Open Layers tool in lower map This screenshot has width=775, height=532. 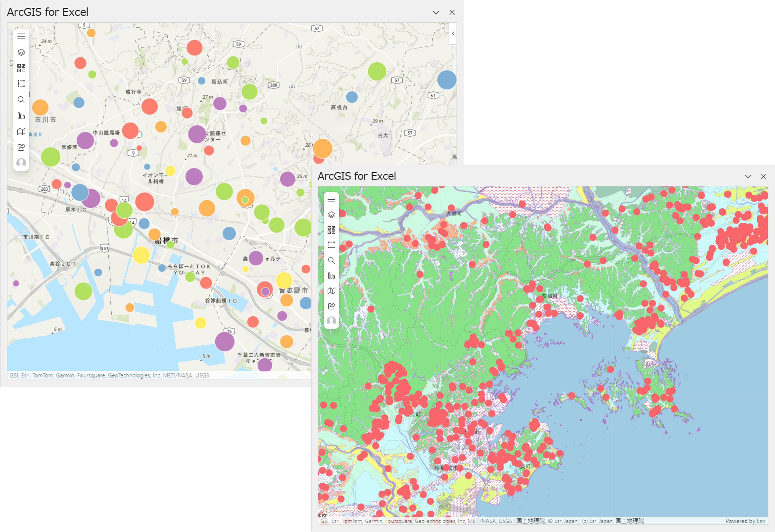coord(331,215)
